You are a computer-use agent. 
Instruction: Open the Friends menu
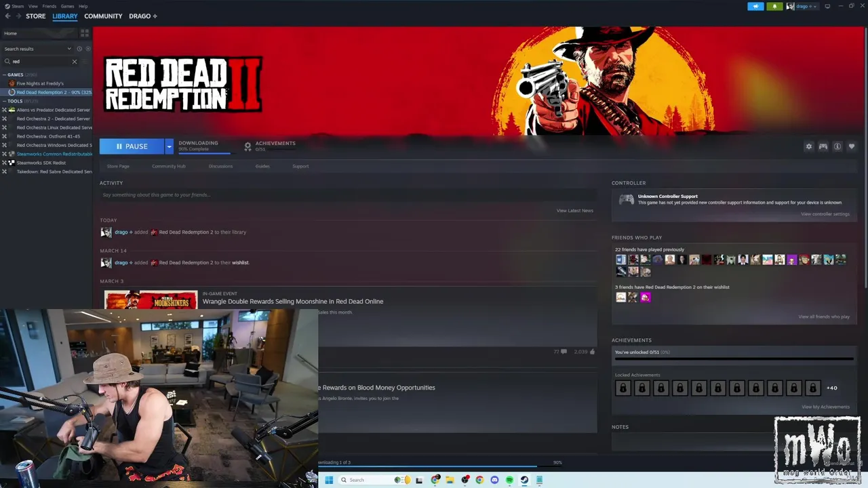tap(50, 6)
